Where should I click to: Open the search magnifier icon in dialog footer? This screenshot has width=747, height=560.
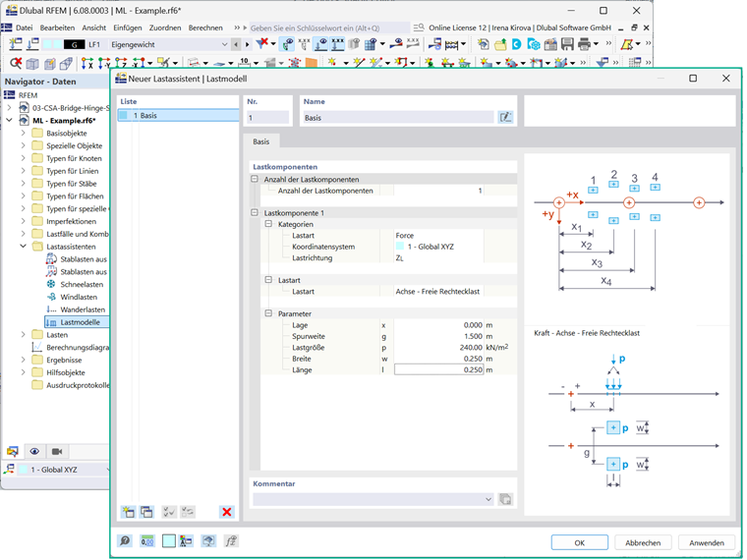tap(126, 541)
